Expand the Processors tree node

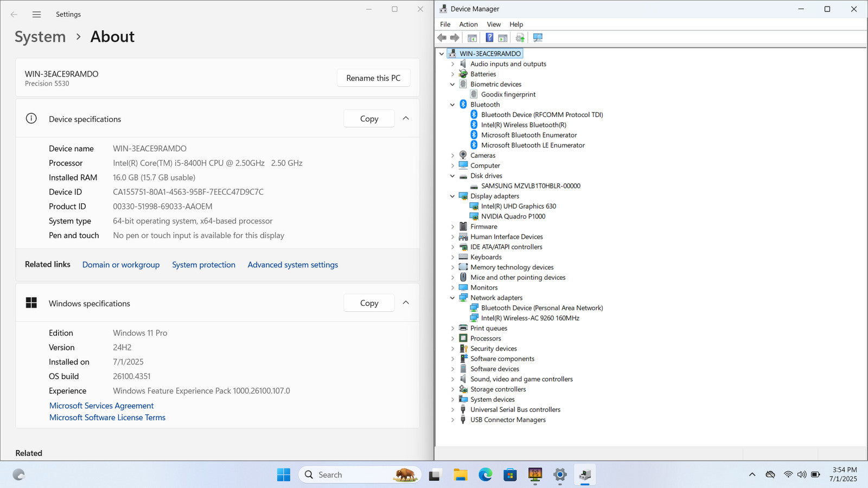(452, 338)
